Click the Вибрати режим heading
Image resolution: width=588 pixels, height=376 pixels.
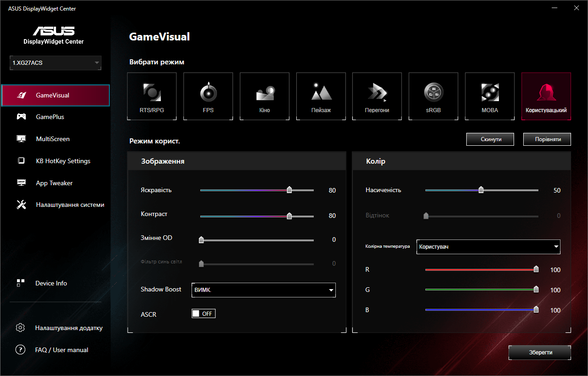click(x=157, y=62)
